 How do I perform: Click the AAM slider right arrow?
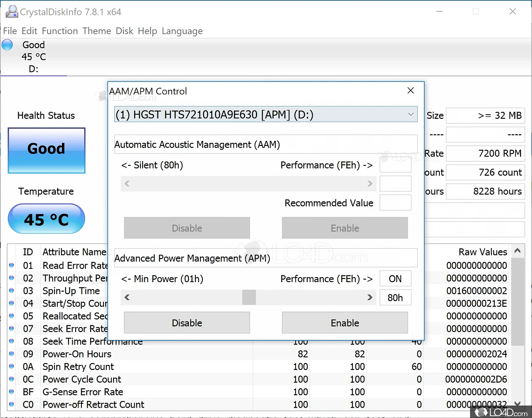(x=370, y=184)
